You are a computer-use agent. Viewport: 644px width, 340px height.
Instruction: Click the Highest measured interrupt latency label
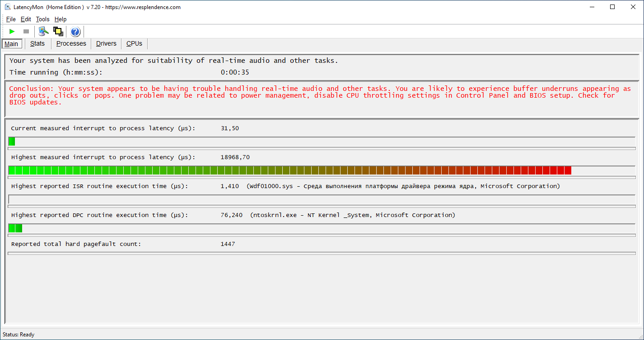103,157
